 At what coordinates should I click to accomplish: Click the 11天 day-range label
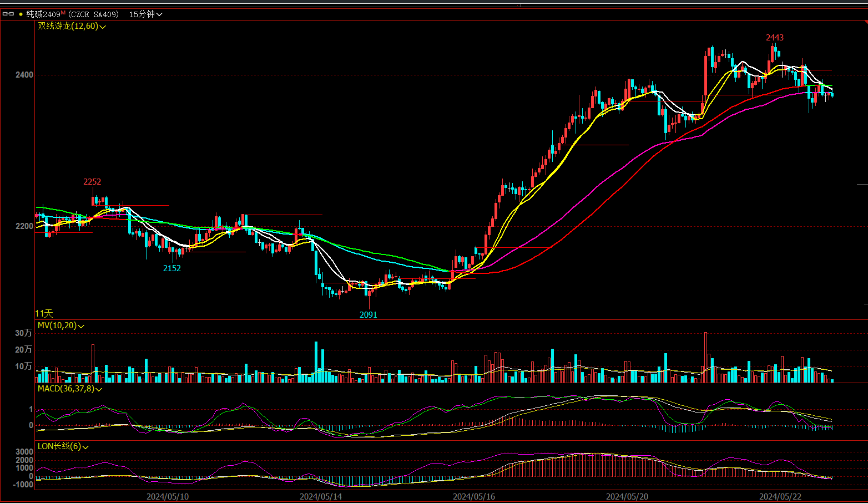44,314
